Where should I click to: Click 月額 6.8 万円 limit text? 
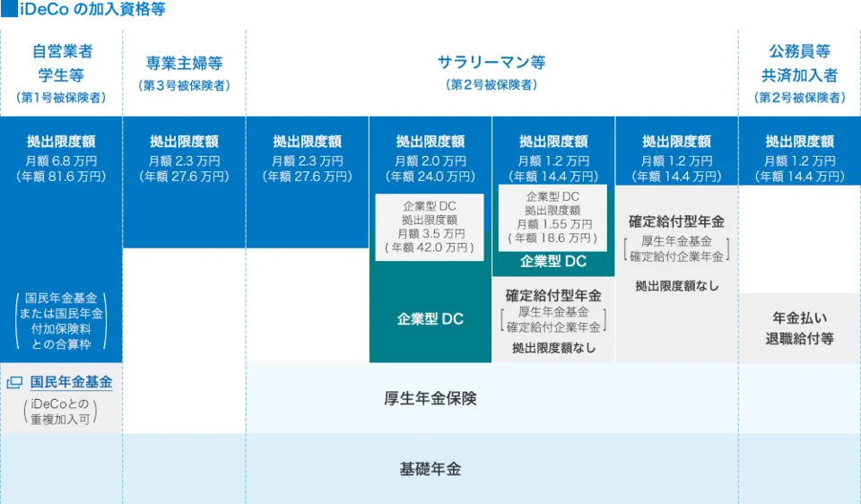(x=62, y=161)
